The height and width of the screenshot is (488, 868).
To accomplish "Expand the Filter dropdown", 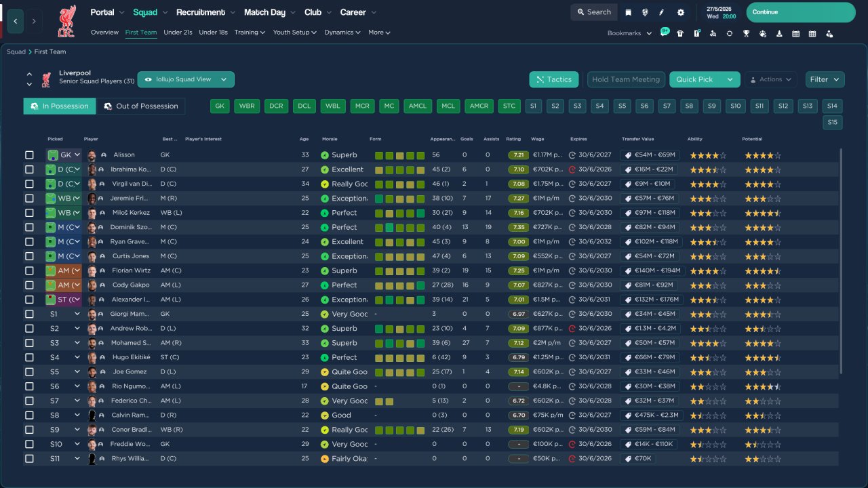I will (x=825, y=79).
